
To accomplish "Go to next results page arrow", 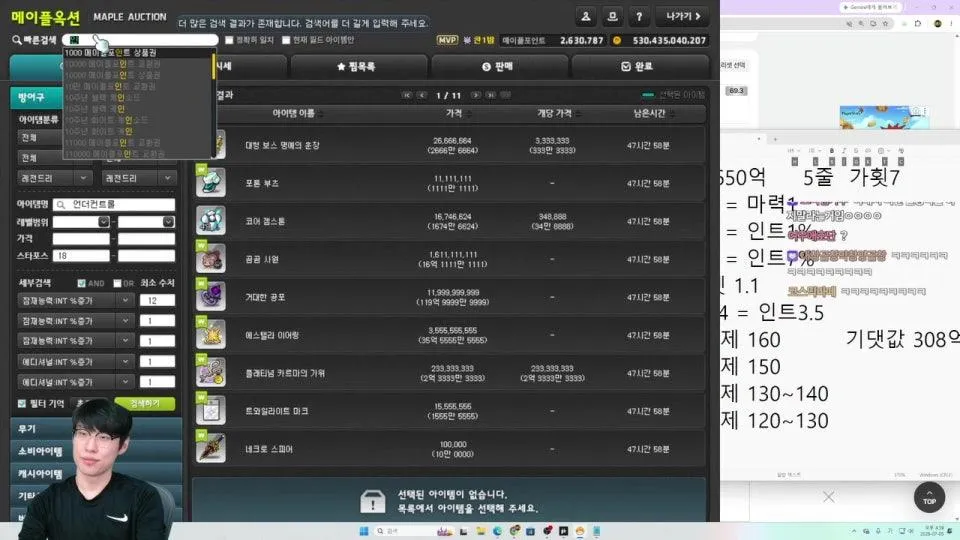I will (476, 95).
